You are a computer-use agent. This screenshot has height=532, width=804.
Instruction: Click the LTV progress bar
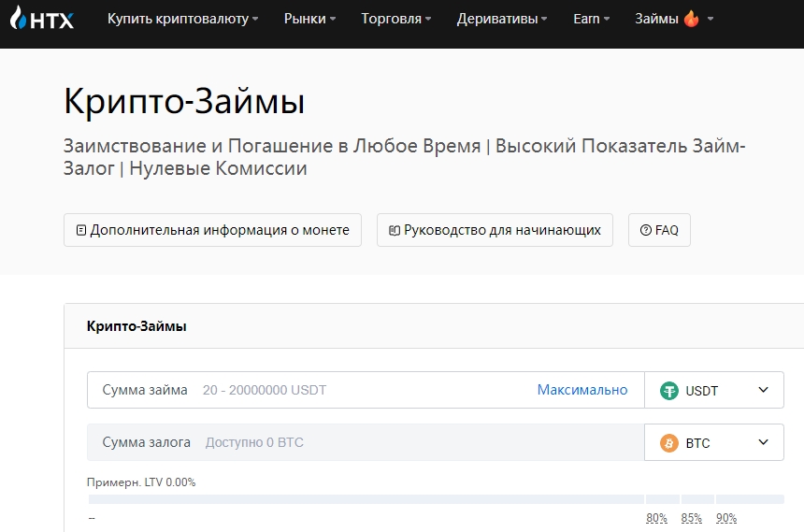(x=437, y=499)
